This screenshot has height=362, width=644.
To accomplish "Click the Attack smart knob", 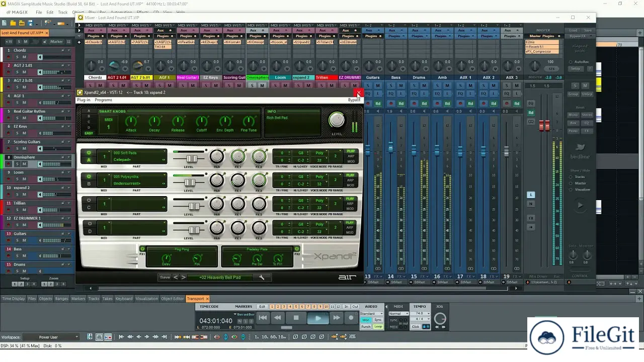I will [131, 121].
